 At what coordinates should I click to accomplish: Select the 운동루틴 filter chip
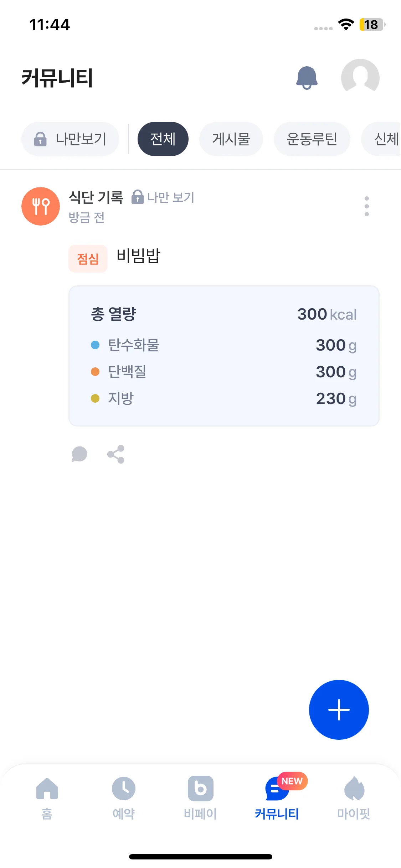click(312, 139)
